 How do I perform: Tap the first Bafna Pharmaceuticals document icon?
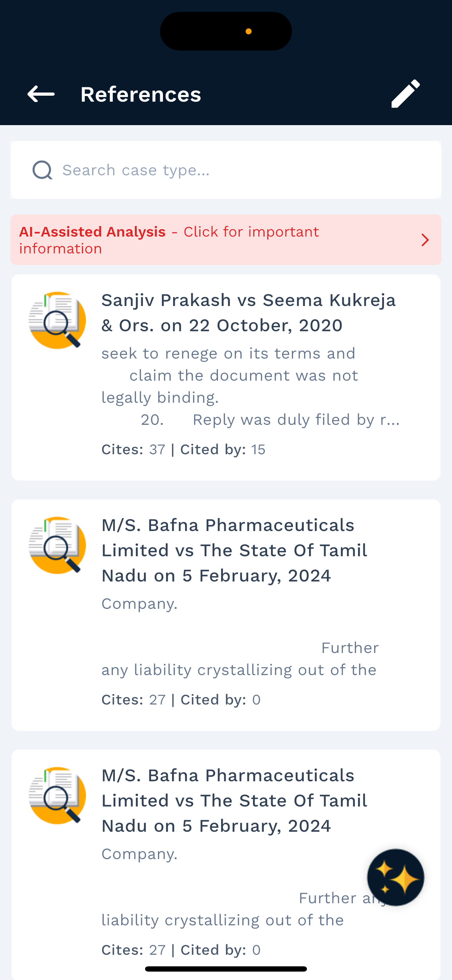point(57,545)
